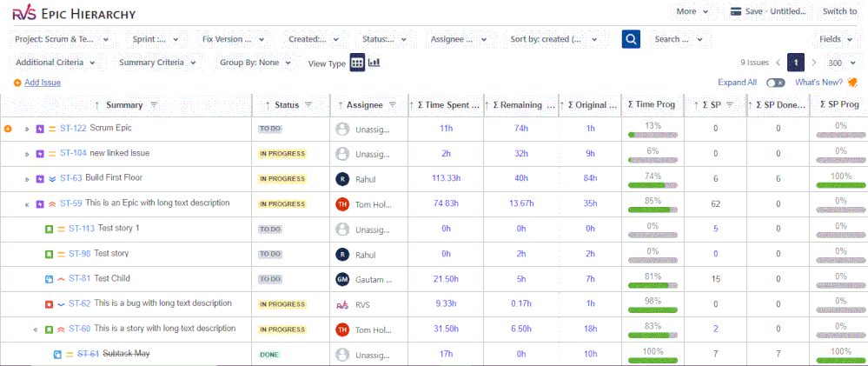Open the Sort by: created dropdown

(x=553, y=39)
